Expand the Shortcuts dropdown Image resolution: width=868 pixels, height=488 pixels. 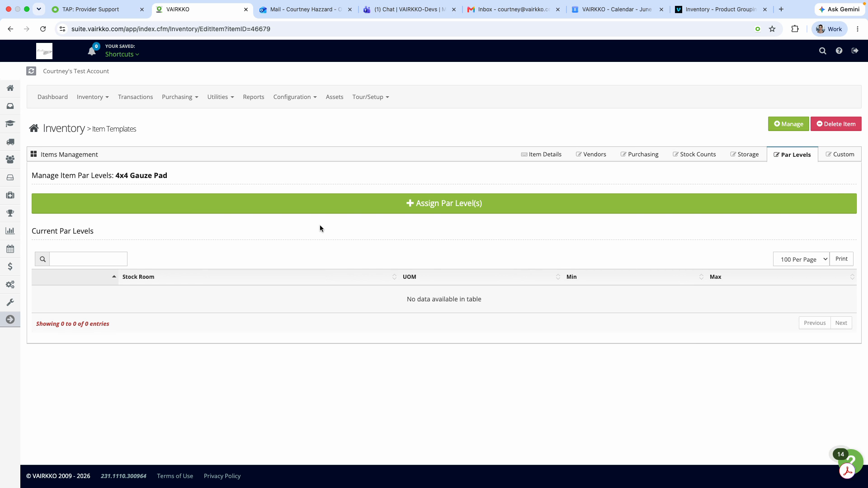coord(122,54)
